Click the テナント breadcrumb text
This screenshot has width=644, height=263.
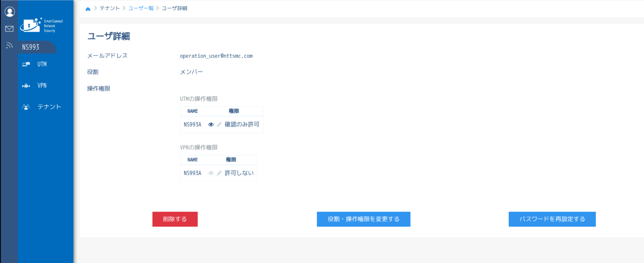[x=110, y=8]
